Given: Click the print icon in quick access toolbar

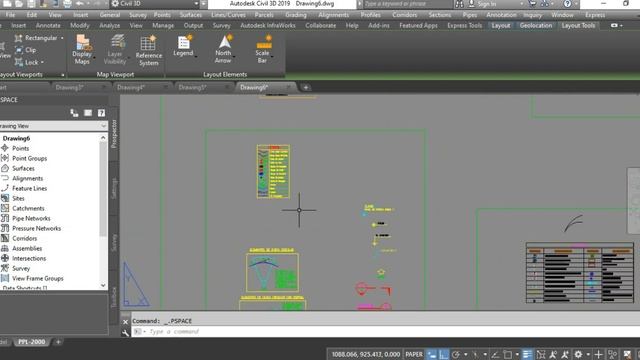Looking at the screenshot, I should [67, 4].
